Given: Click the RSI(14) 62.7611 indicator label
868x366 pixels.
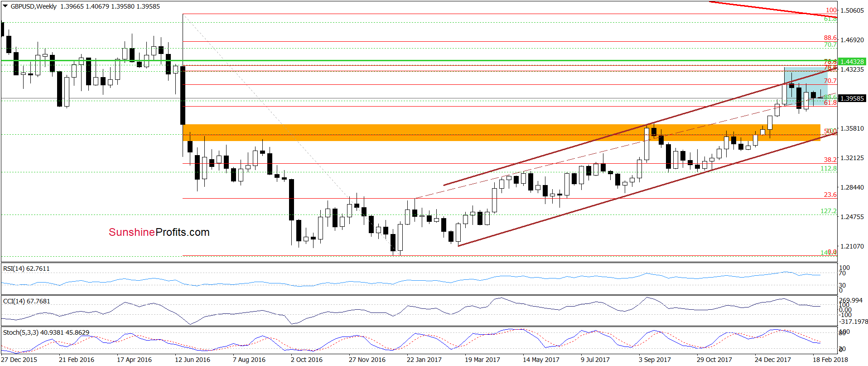Looking at the screenshot, I should point(26,268).
